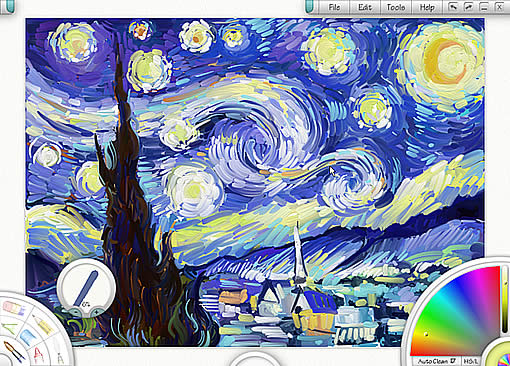Open the File menu
The height and width of the screenshot is (366, 510).
[x=334, y=7]
